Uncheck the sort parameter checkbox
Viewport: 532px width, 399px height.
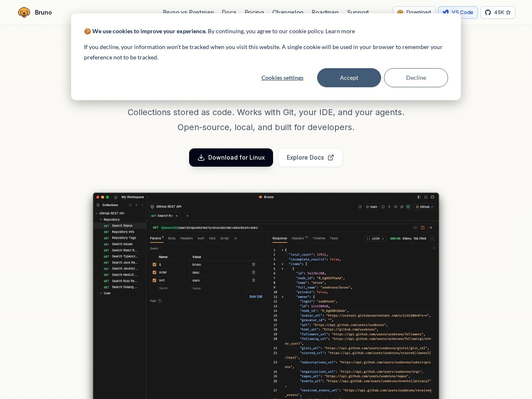click(154, 280)
